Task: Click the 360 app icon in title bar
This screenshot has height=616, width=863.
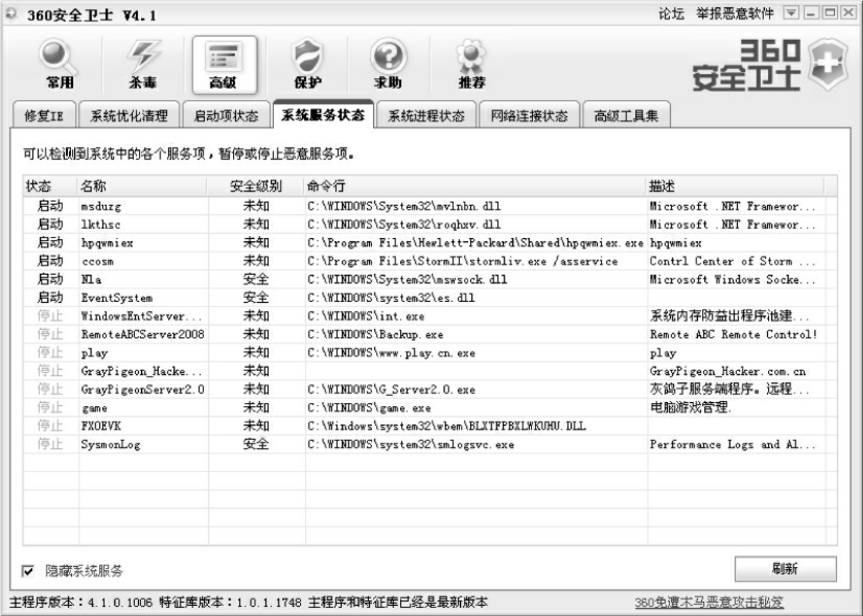Action: pyautogui.click(x=12, y=14)
